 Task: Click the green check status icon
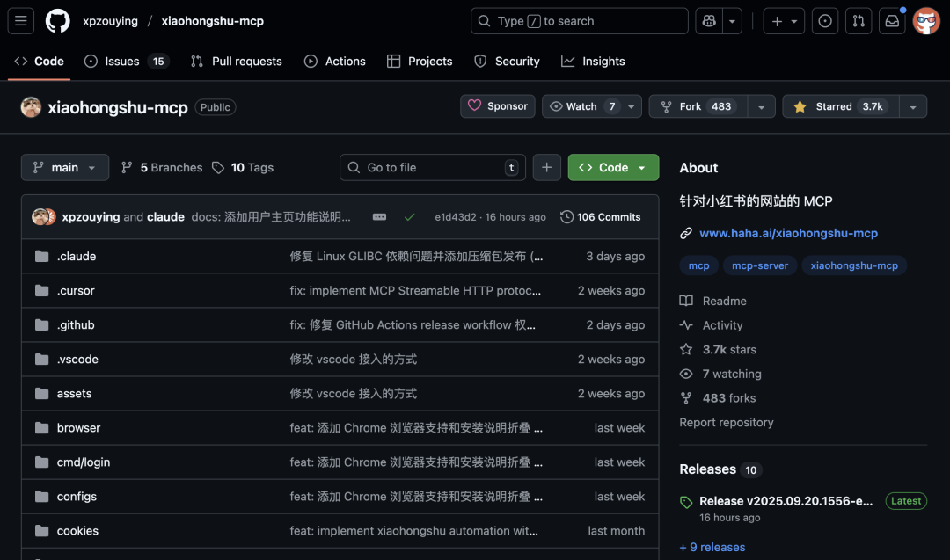click(410, 217)
